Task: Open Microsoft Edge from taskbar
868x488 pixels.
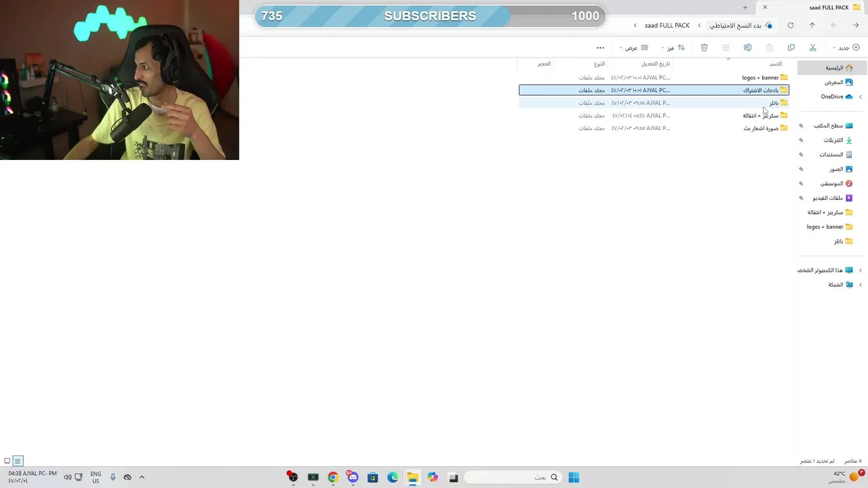Action: [x=393, y=477]
